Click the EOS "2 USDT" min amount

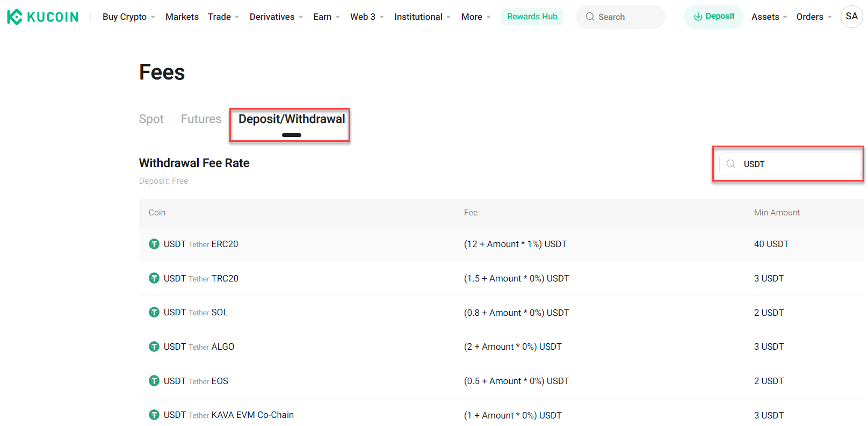pos(769,381)
